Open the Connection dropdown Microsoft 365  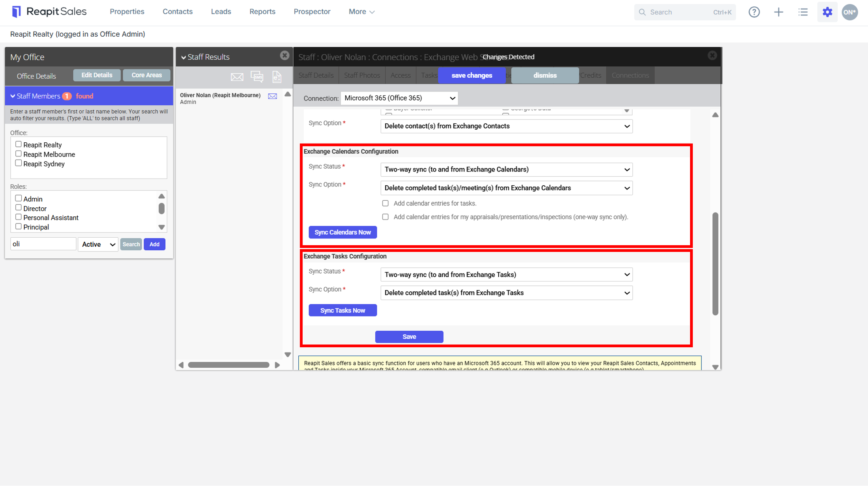(x=399, y=98)
